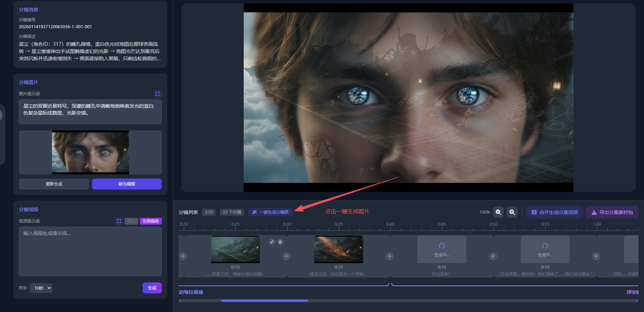Click the plus icon before the 交出圣物 clip

389,256
